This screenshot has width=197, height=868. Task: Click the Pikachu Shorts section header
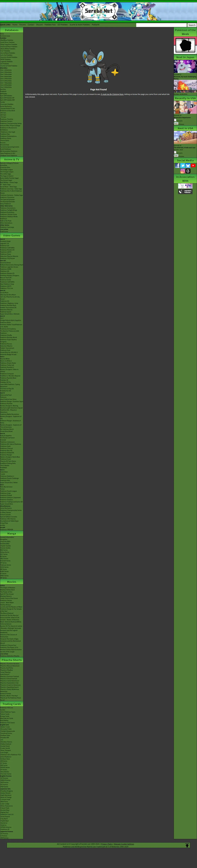click(12, 660)
